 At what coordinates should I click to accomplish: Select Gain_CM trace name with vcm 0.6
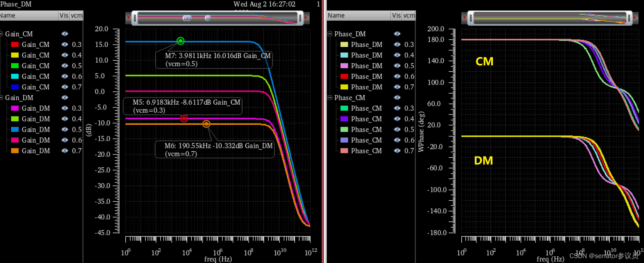tap(35, 77)
